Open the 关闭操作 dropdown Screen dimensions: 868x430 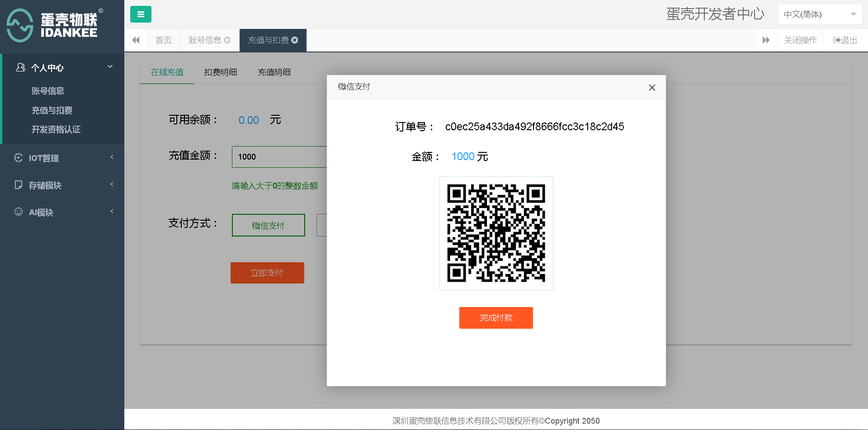[x=800, y=40]
